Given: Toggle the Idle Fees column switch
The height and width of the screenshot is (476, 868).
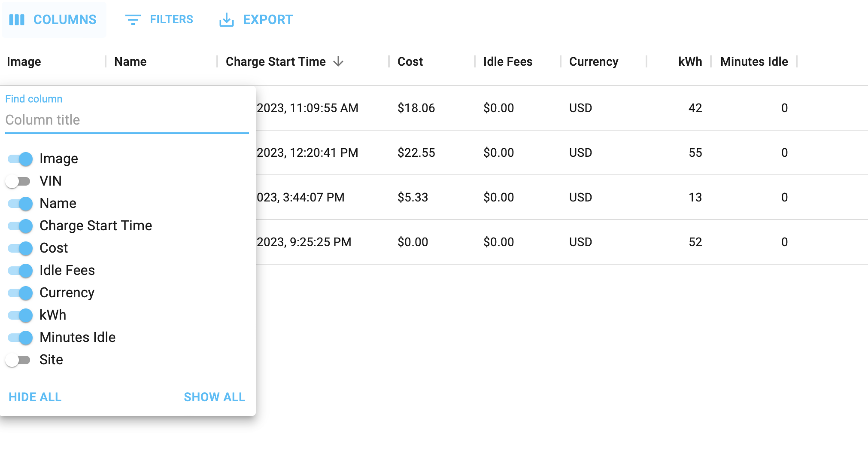Looking at the screenshot, I should (20, 271).
